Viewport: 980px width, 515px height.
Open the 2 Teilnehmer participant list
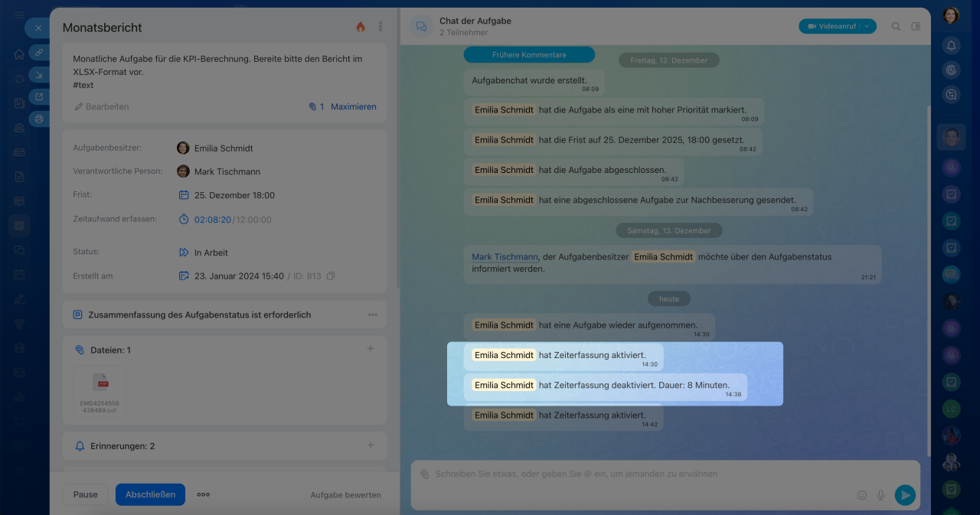464,33
